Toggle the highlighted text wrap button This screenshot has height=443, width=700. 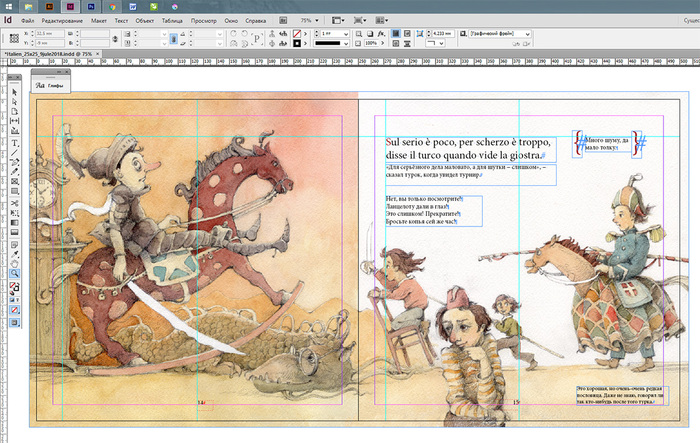click(x=396, y=33)
